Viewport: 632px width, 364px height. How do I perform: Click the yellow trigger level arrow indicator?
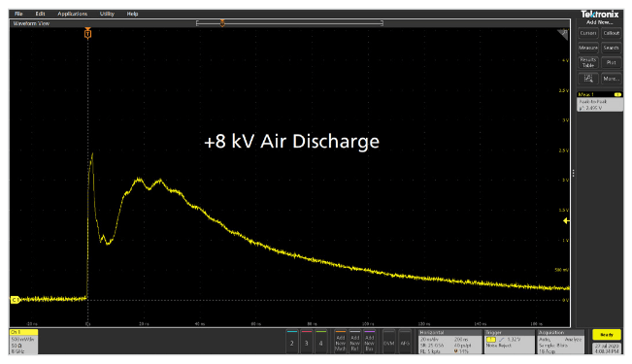(566, 221)
